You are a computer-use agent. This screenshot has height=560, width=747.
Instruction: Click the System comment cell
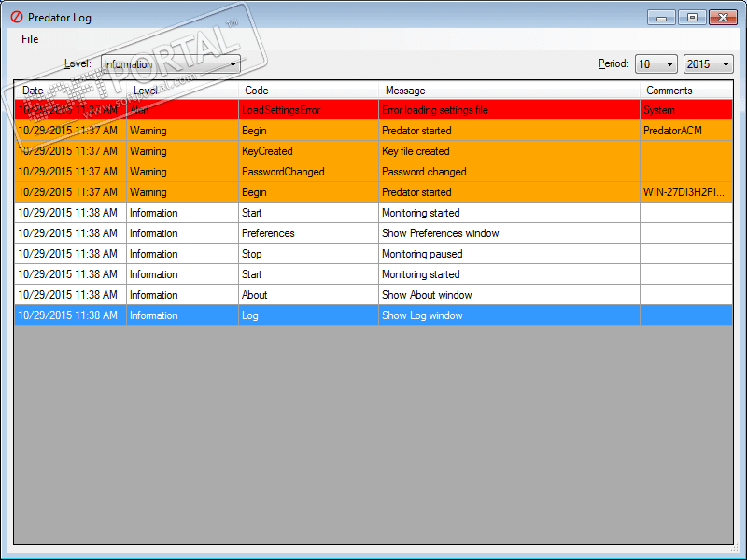686,110
